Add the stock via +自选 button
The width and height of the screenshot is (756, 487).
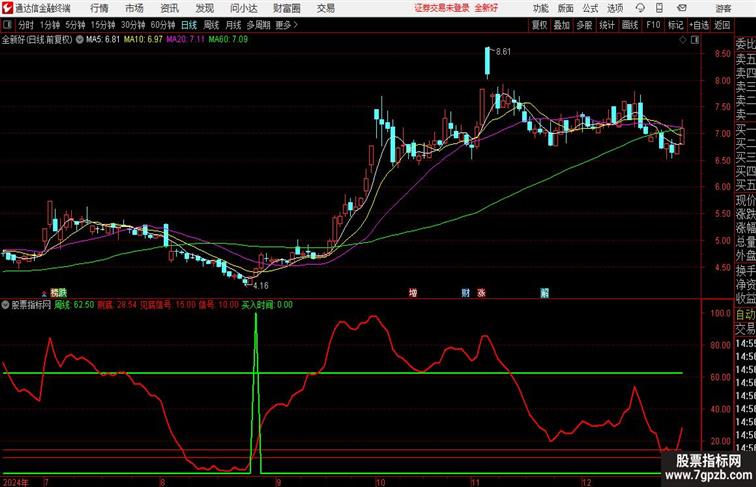[x=699, y=25]
